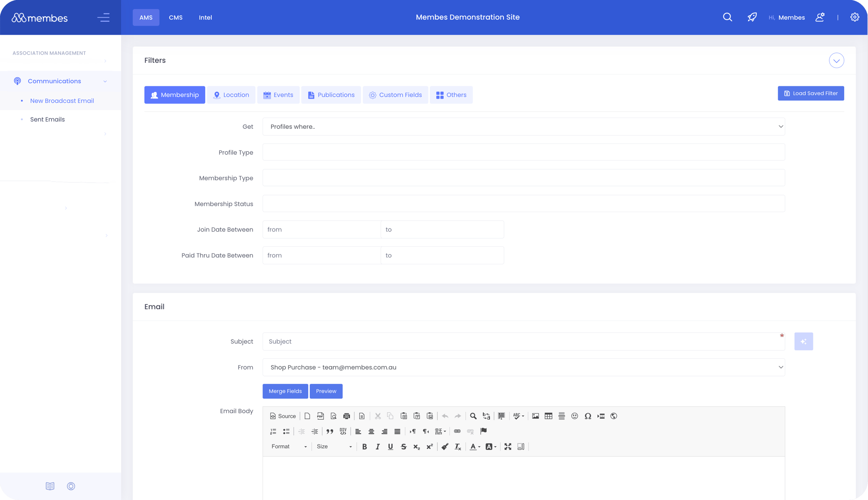Click the rocket icon in header
The image size is (868, 500).
click(752, 17)
